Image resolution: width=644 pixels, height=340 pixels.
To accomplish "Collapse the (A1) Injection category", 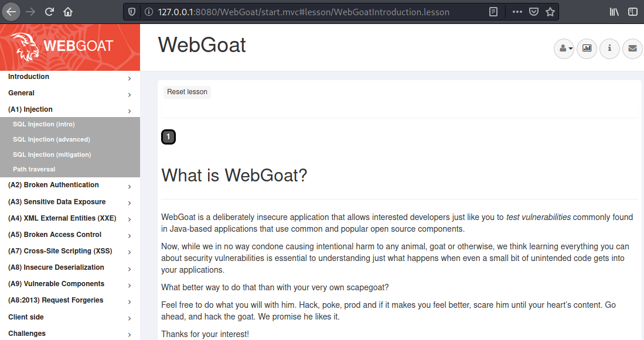I will [70, 109].
